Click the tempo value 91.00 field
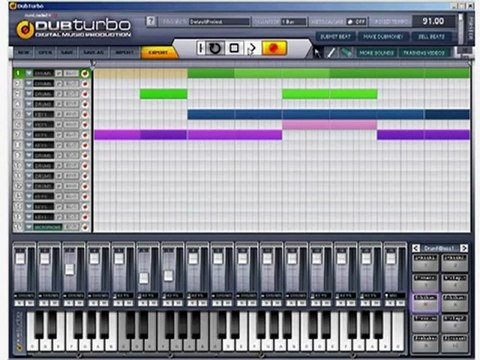Image resolution: width=480 pixels, height=360 pixels. point(433,21)
